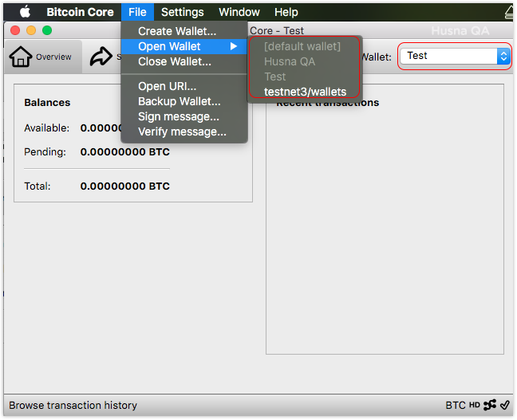Click the Balances heading

point(47,103)
